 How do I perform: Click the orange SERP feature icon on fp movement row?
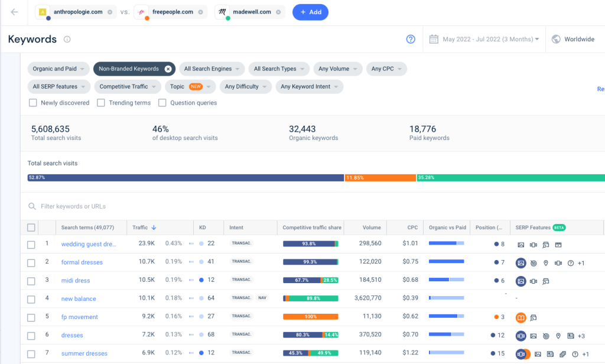tap(521, 318)
